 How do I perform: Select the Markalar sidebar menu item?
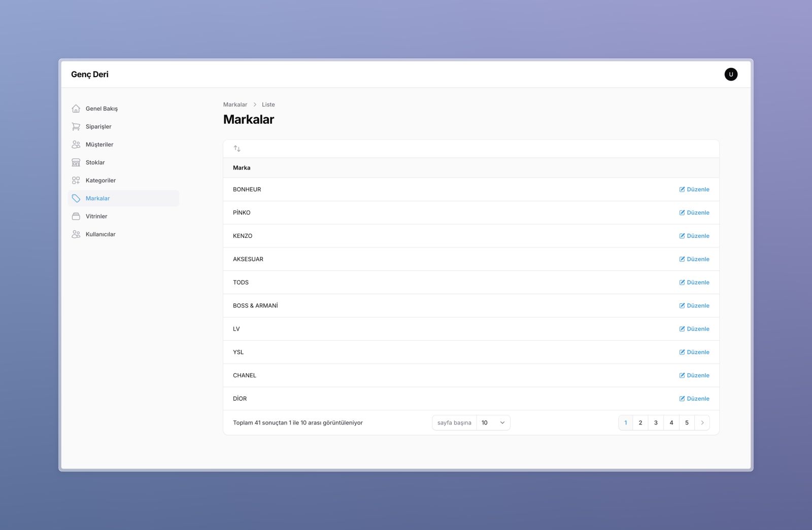[x=123, y=198]
